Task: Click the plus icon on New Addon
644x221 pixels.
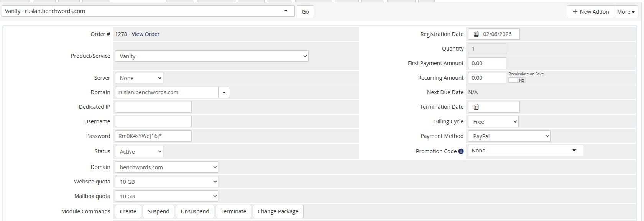Action: (x=575, y=12)
